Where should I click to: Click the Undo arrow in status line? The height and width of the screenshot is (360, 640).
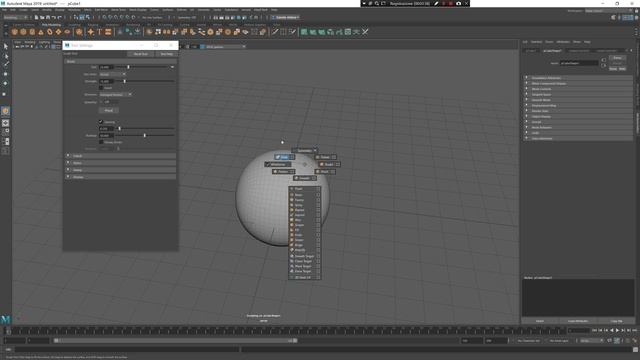[x=53, y=18]
